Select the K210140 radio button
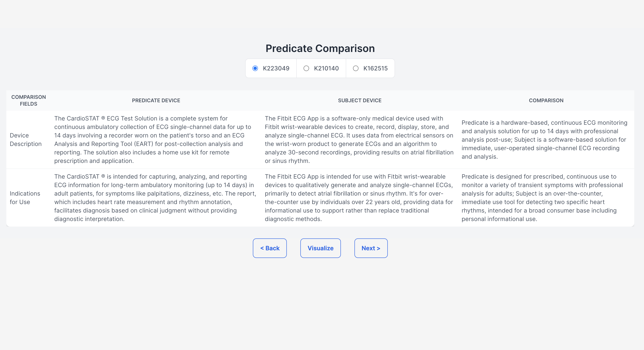The height and width of the screenshot is (350, 644). [x=306, y=68]
